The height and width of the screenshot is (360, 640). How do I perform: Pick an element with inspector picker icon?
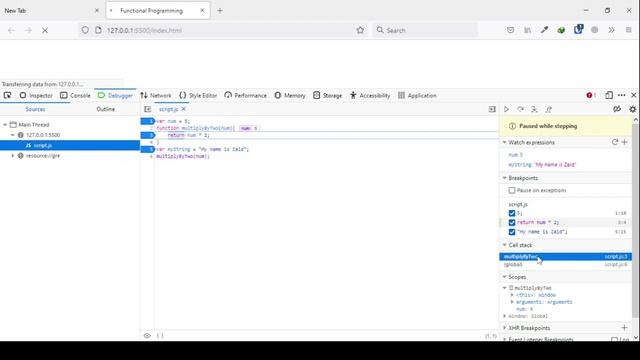(x=7, y=96)
